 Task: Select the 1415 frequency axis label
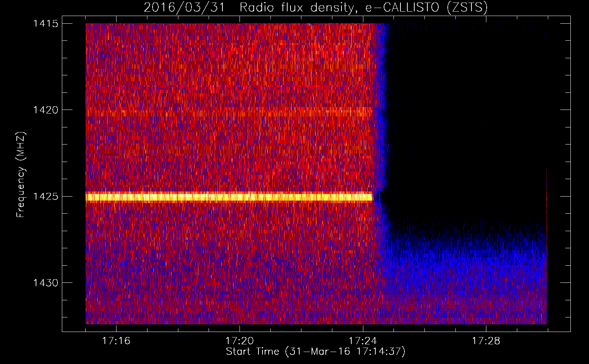coord(46,24)
